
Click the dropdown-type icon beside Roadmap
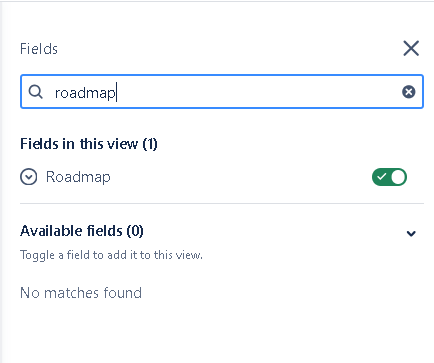click(x=29, y=177)
